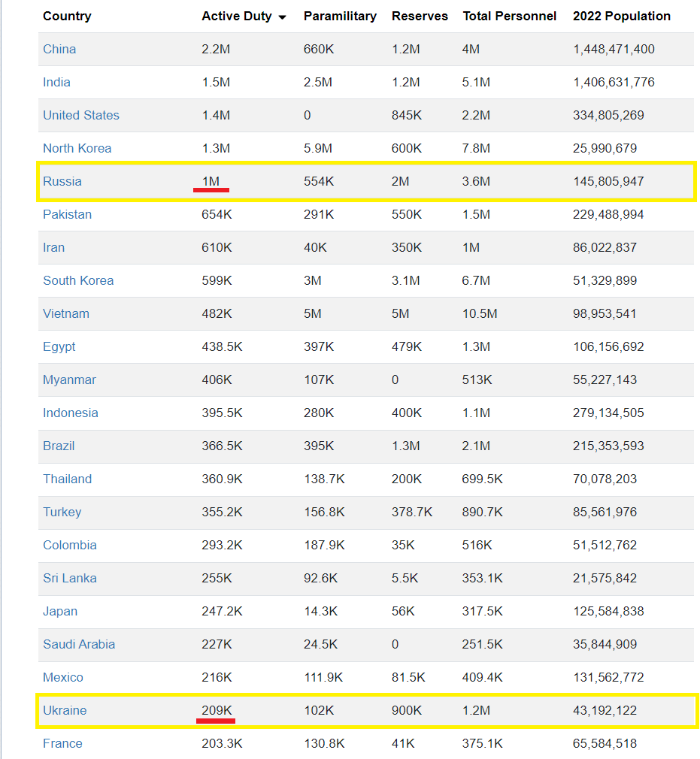Open the Myanmar country link
The width and height of the screenshot is (700, 759).
tap(69, 380)
